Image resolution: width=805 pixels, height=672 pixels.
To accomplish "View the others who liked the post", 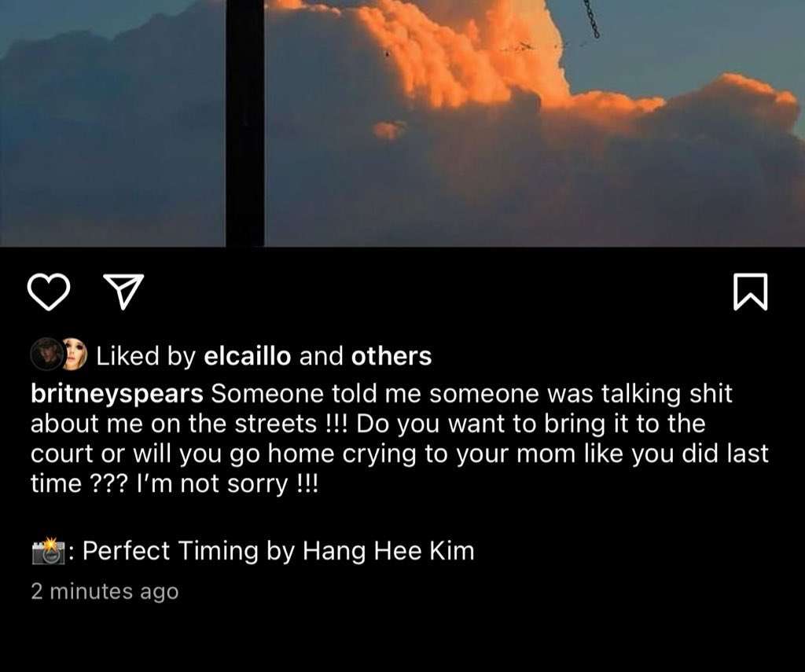I will (391, 356).
